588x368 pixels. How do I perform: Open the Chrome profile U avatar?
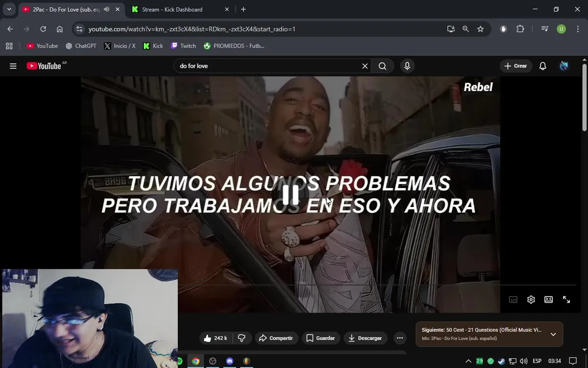tap(561, 29)
